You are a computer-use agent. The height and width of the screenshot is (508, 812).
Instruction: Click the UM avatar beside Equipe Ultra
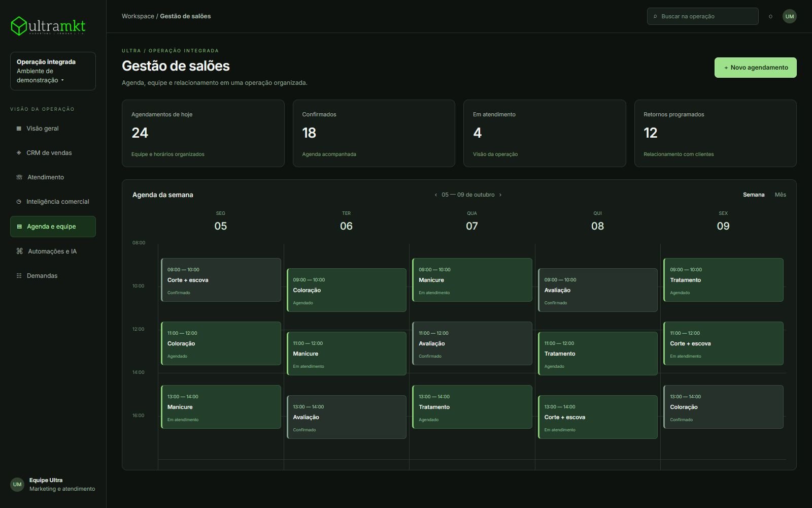point(17,485)
